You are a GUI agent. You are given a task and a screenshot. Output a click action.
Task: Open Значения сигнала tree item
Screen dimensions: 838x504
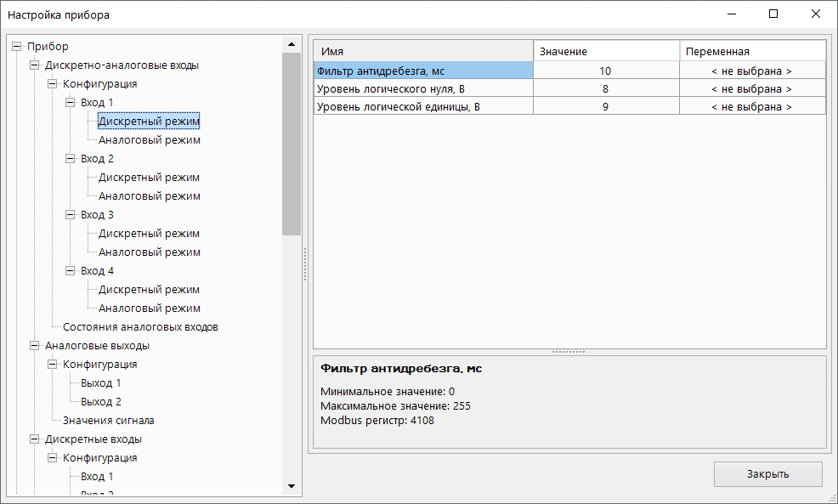[108, 421]
